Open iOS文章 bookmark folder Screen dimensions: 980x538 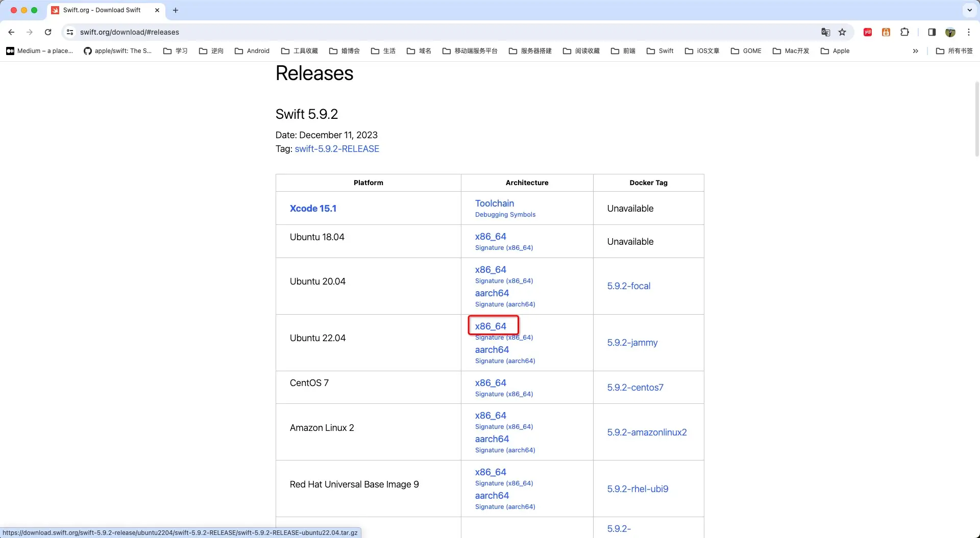point(702,51)
